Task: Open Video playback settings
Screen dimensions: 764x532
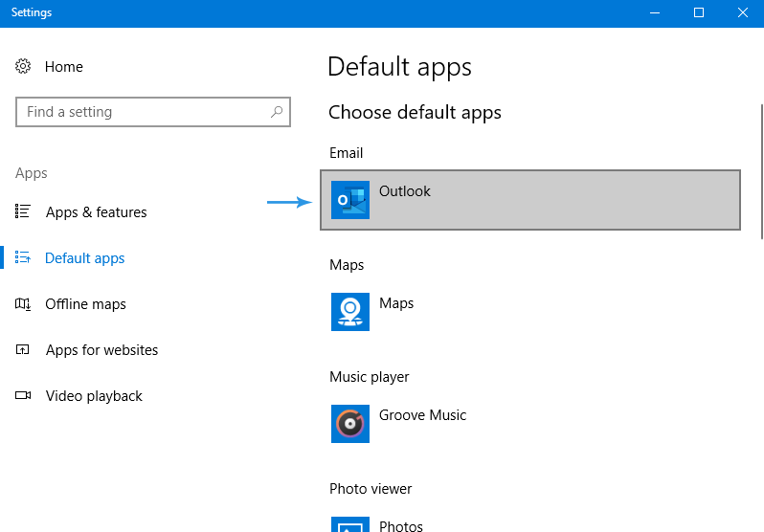Action: [94, 395]
